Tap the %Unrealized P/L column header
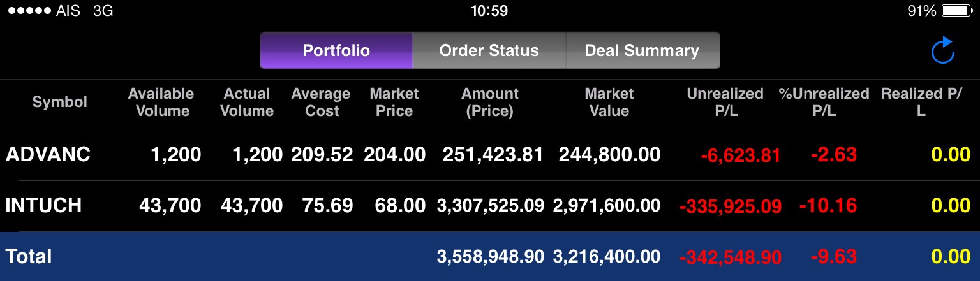The height and width of the screenshot is (281, 980). point(824,102)
